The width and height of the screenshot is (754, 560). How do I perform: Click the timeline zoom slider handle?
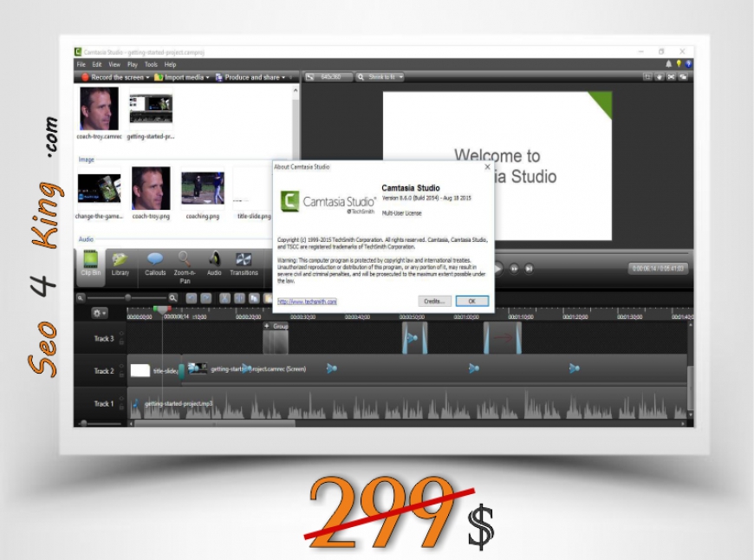click(x=128, y=298)
